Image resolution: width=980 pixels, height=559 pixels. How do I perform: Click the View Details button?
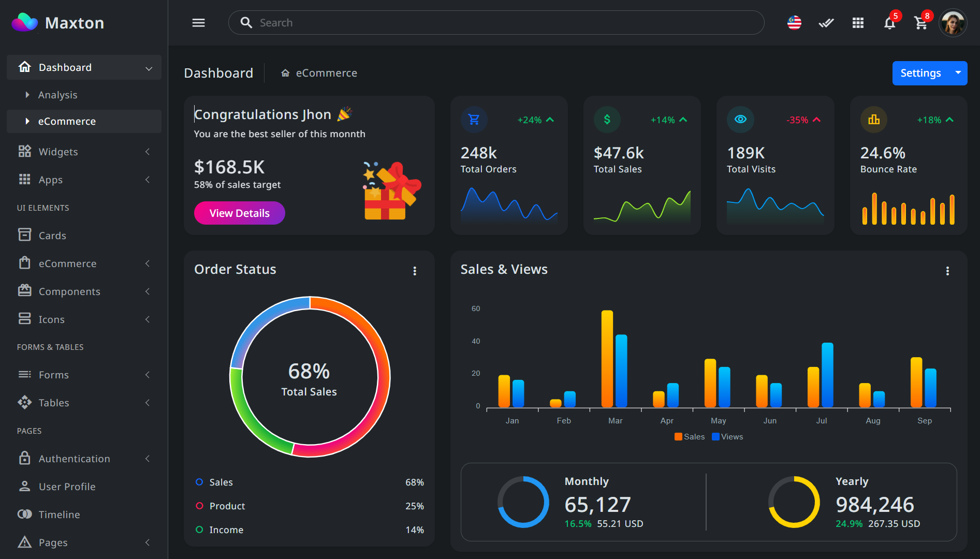pos(239,213)
